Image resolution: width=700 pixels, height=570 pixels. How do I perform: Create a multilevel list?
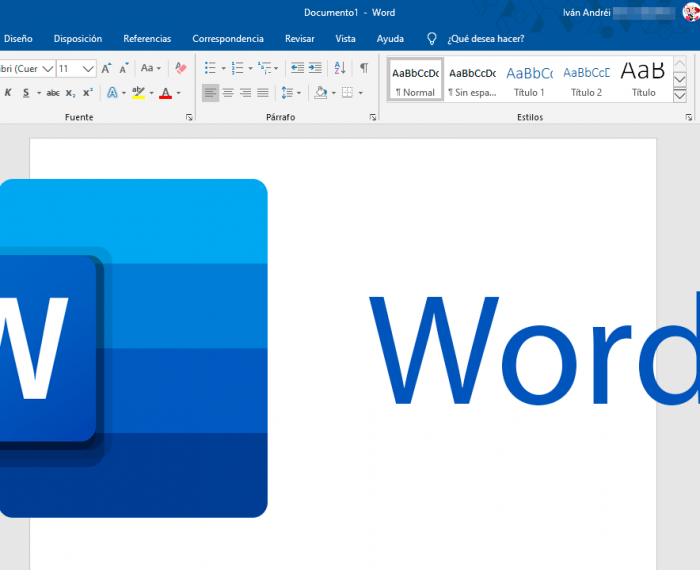coord(265,68)
